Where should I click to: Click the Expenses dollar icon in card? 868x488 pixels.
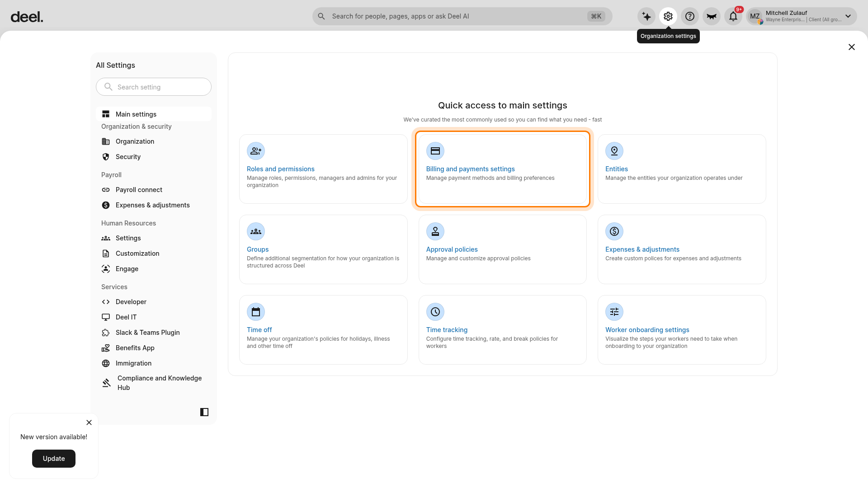point(614,231)
